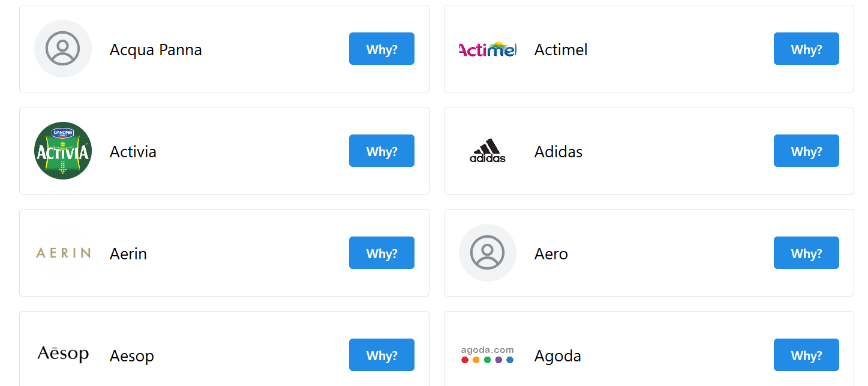
Task: View why Agoda is listed
Action: [806, 355]
